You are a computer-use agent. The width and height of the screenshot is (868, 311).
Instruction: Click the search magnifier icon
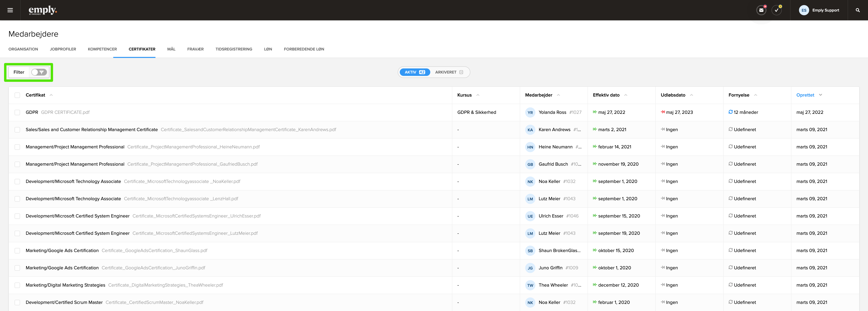[857, 10]
